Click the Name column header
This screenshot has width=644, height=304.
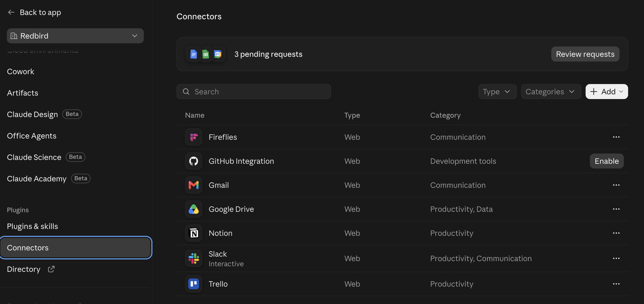click(x=194, y=115)
